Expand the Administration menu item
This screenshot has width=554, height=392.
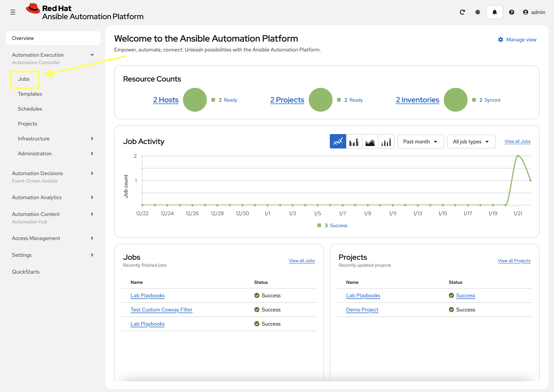[92, 153]
